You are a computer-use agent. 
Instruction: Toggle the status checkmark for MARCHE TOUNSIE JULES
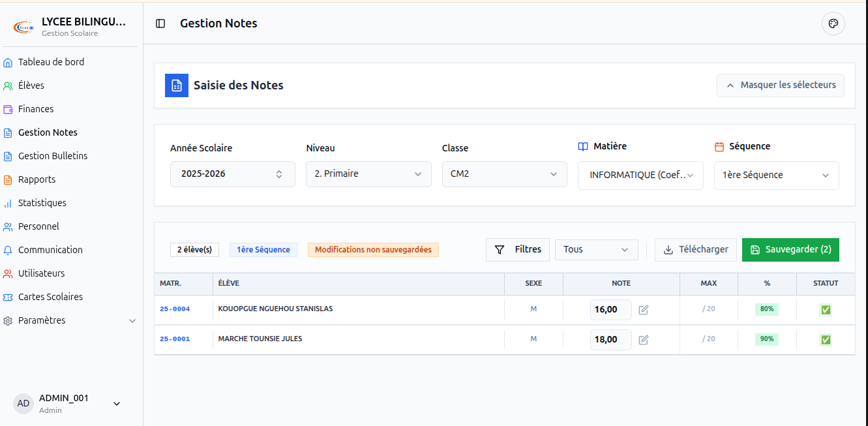coord(826,340)
